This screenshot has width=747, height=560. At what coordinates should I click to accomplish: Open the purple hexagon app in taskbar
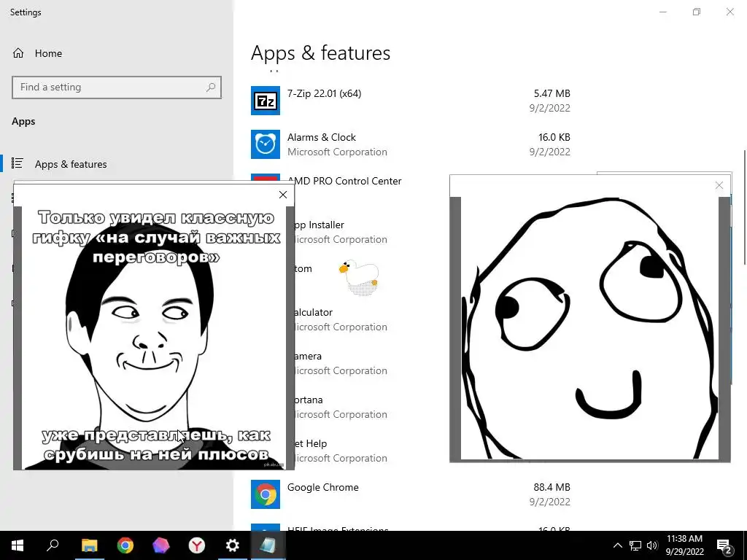click(160, 545)
